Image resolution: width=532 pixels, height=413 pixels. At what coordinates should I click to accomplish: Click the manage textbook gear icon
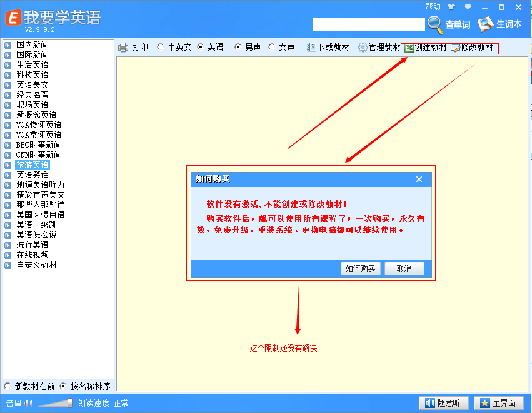[x=363, y=47]
